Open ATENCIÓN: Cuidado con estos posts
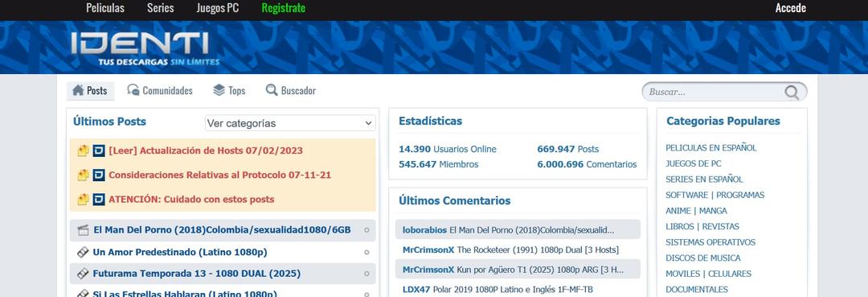The width and height of the screenshot is (868, 297). [191, 200]
